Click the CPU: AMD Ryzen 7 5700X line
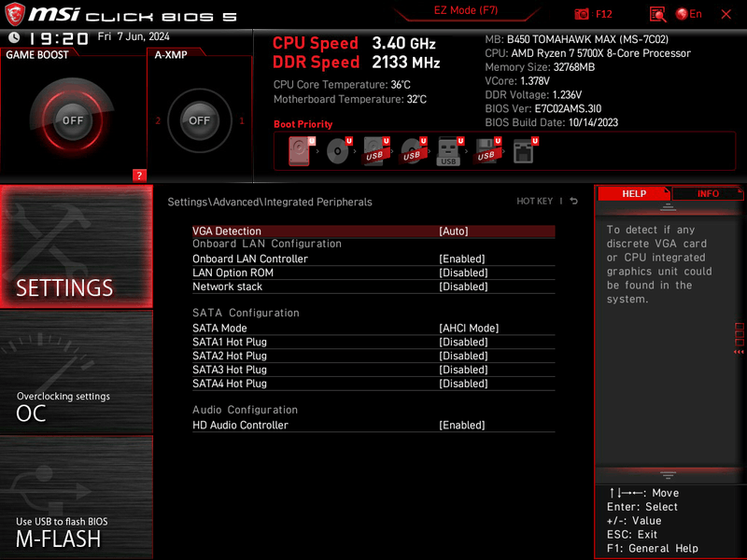Screen dimensions: 747x560 587,53
